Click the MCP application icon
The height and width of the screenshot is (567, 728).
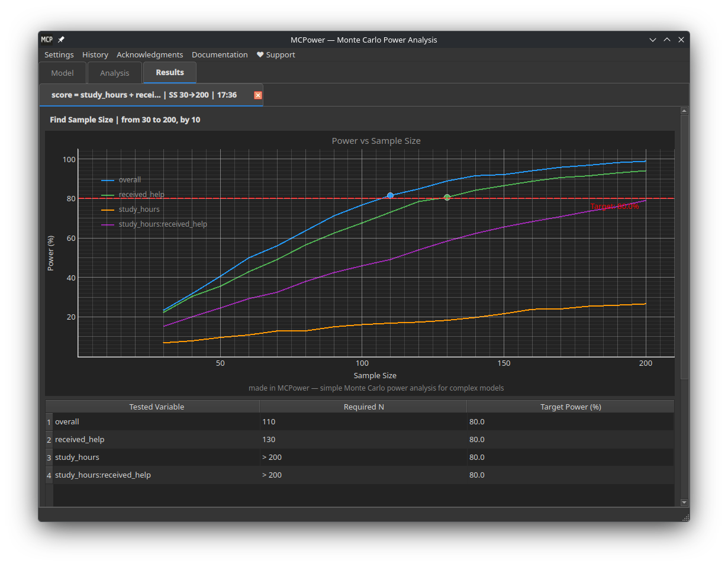[x=47, y=40]
